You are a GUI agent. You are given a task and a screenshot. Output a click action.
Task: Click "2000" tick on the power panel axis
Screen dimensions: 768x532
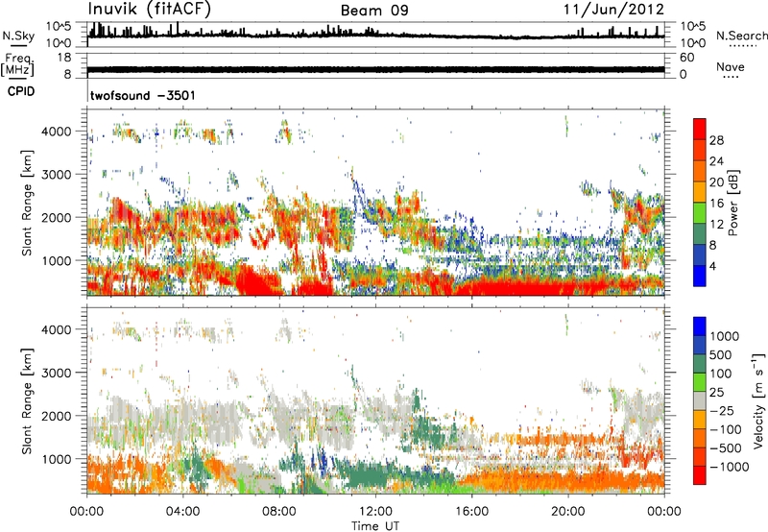[x=57, y=217]
